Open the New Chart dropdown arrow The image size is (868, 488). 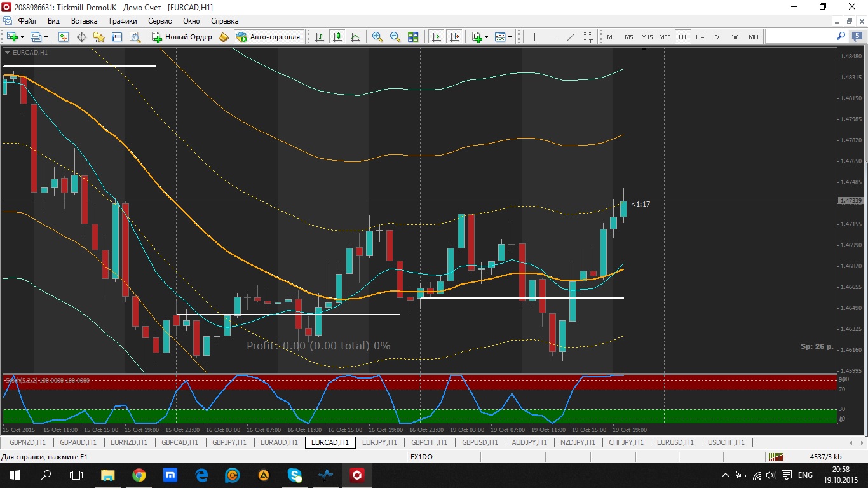[x=22, y=37]
